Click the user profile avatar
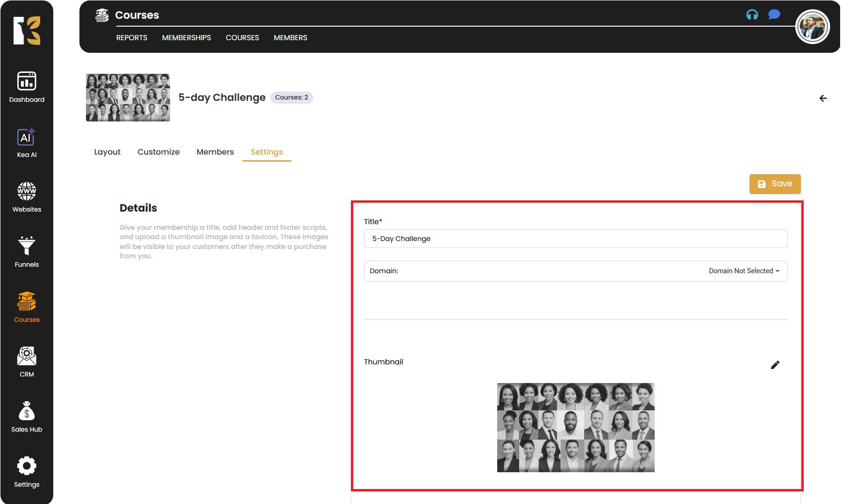Image resolution: width=849 pixels, height=504 pixels. coord(812,27)
